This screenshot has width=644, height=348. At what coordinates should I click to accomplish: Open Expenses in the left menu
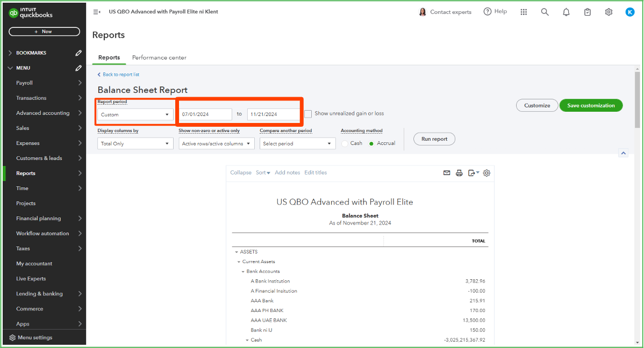tap(28, 143)
